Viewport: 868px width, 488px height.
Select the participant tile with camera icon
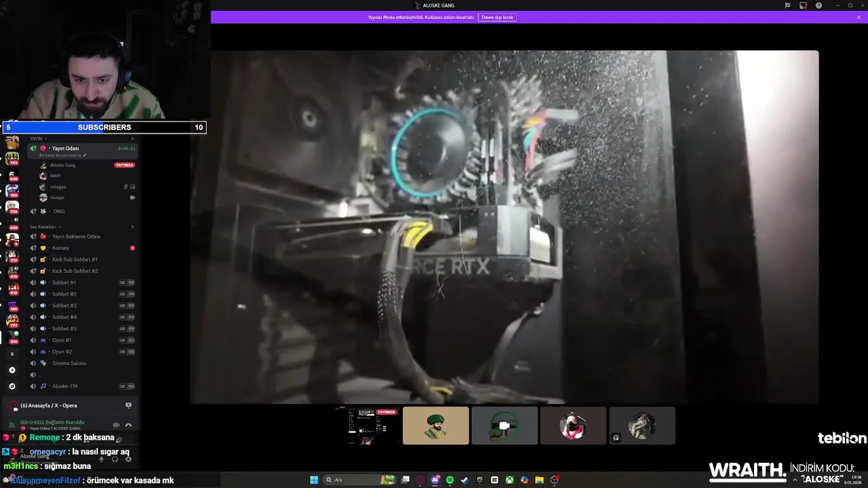click(x=505, y=426)
